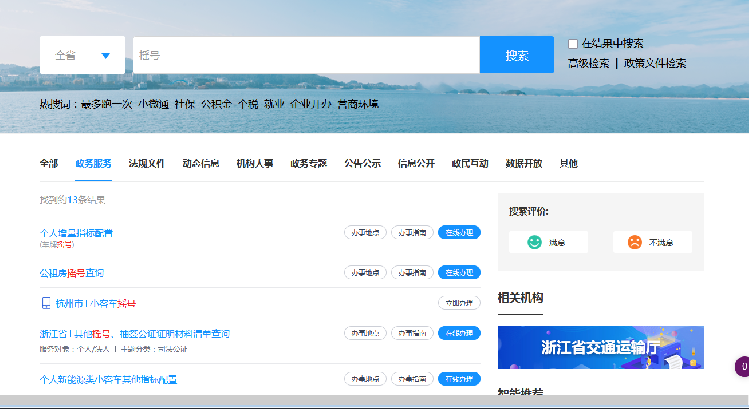Click the blue arrow in region selector
Image resolution: width=749 pixels, height=409 pixels.
(105, 56)
